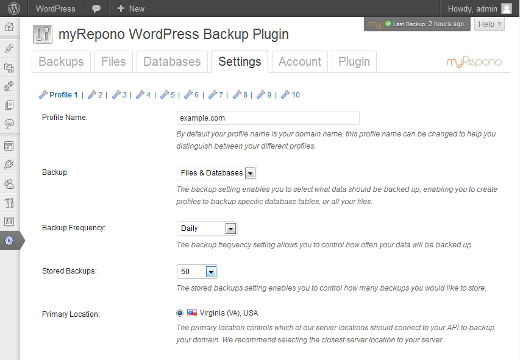Open Media icon in sidebar
This screenshot has height=360, width=520.
tap(9, 68)
